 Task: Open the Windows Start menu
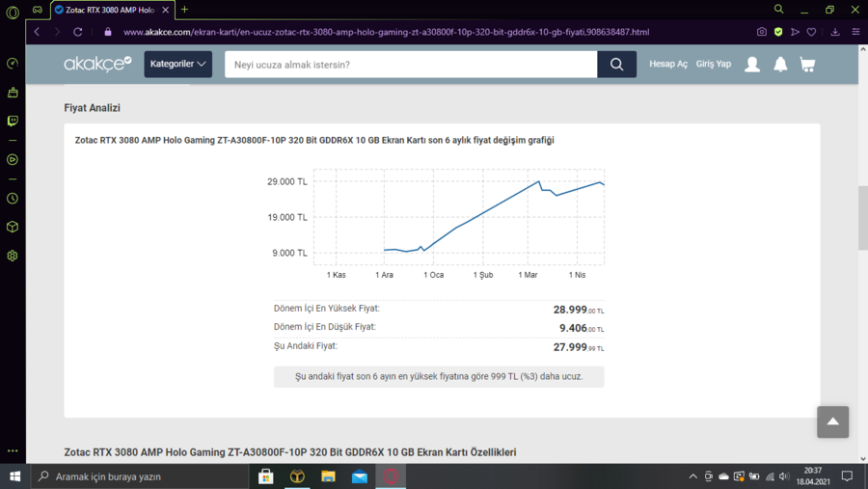pos(14,476)
